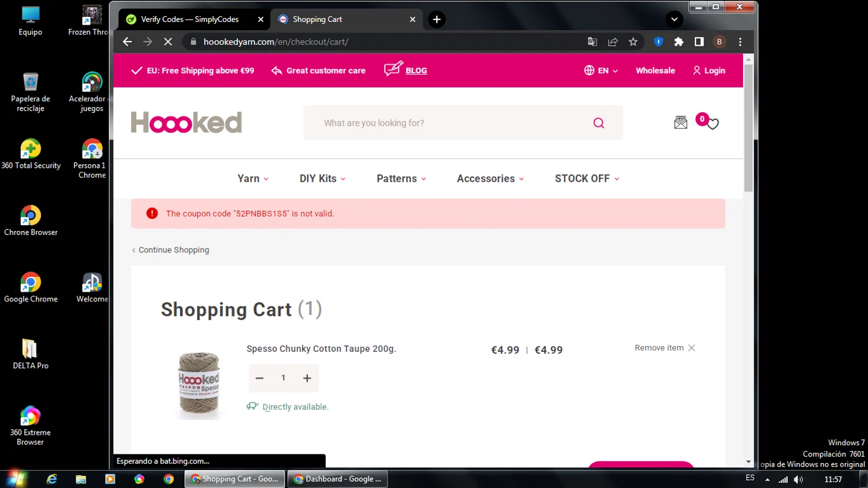Open the Papelera de reciclaje desktop icon
The width and height of the screenshot is (868, 488).
click(x=31, y=92)
